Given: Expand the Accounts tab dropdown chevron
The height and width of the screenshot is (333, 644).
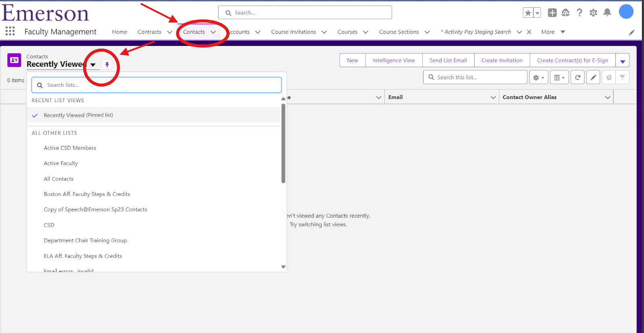Looking at the screenshot, I should click(x=258, y=32).
